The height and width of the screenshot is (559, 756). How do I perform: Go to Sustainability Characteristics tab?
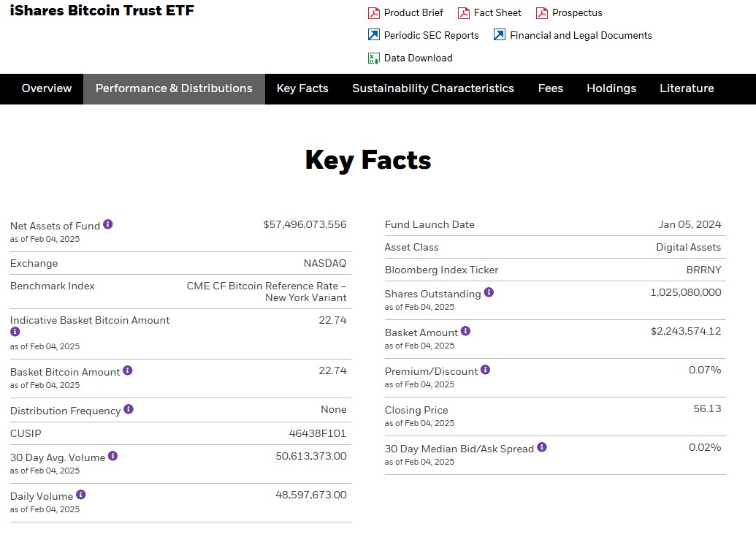pyautogui.click(x=433, y=88)
